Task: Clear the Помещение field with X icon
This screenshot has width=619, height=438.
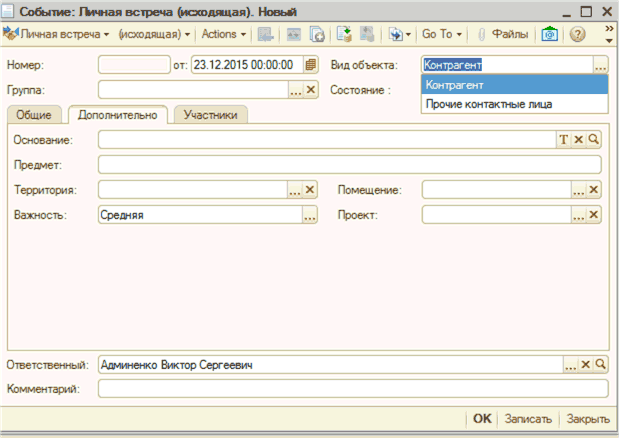Action: click(593, 190)
